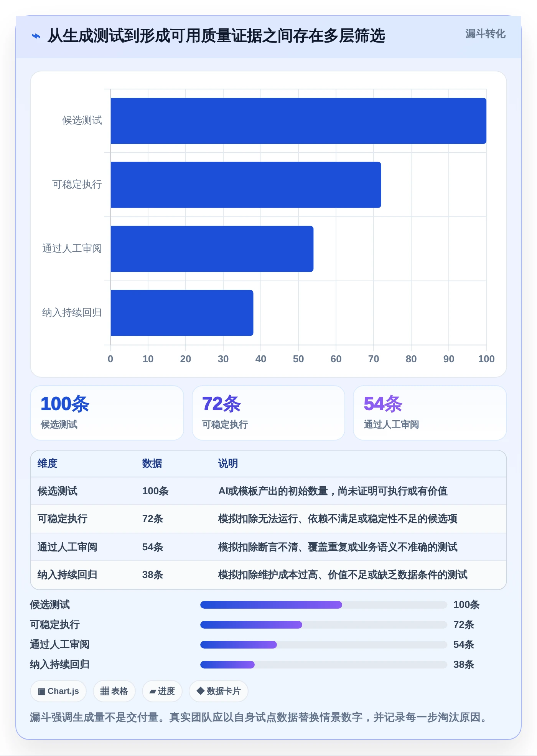Click the 纳入持续回归 label on the chart's axis

pyautogui.click(x=72, y=313)
